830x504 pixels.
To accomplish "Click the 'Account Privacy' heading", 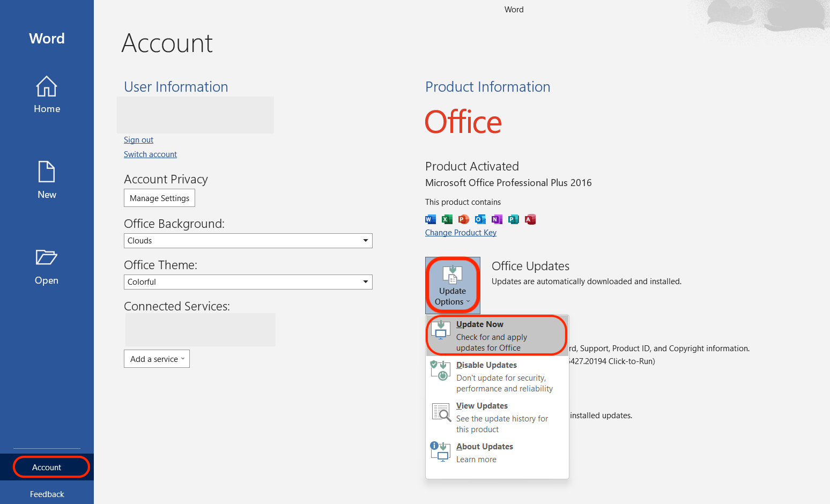I will (x=166, y=179).
